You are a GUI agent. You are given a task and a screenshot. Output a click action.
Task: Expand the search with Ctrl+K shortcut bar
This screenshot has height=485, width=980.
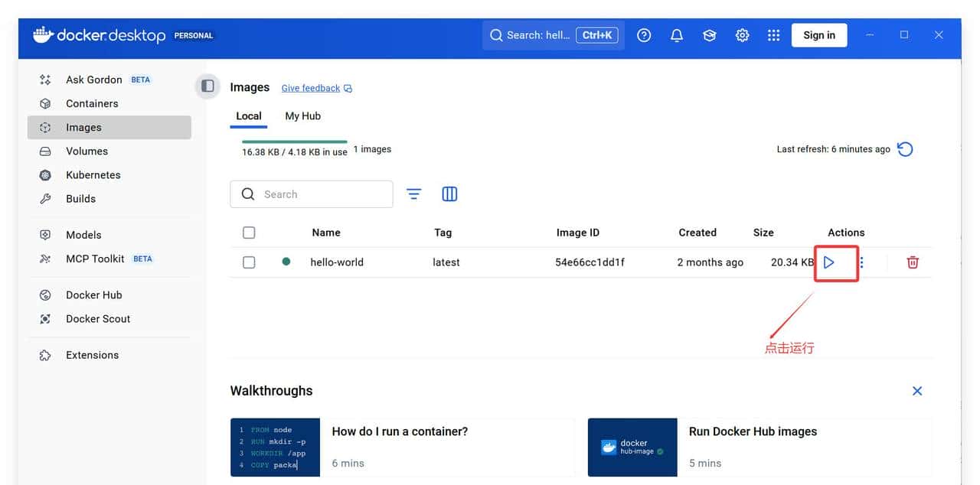coord(553,34)
